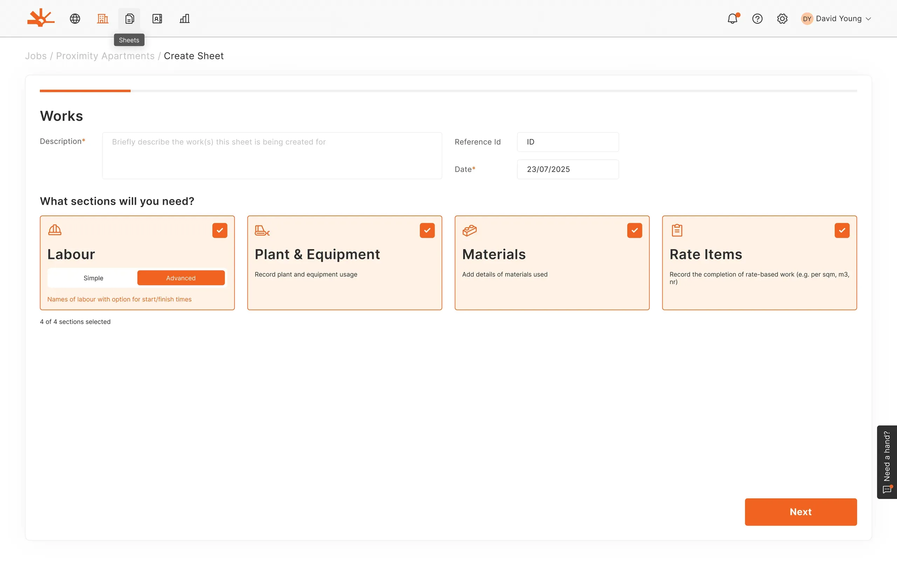Click the orange sun logo
This screenshot has width=897, height=588.
pyautogui.click(x=41, y=18)
